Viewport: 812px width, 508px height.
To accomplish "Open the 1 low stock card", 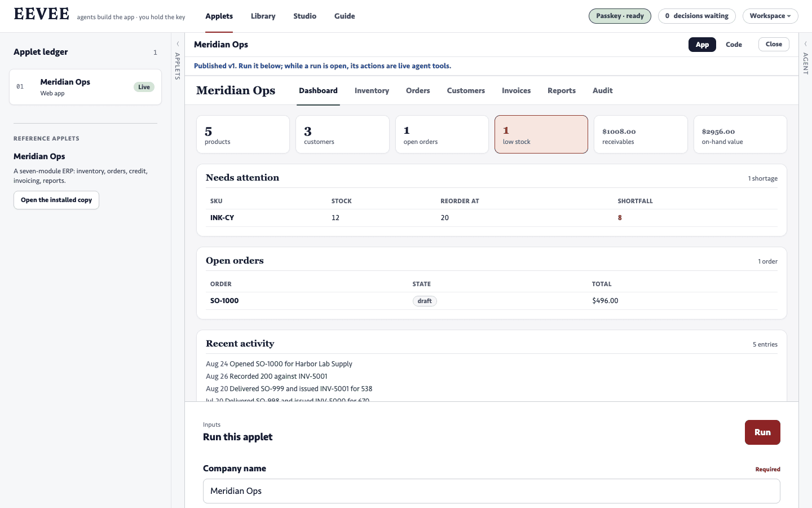I will pyautogui.click(x=541, y=134).
